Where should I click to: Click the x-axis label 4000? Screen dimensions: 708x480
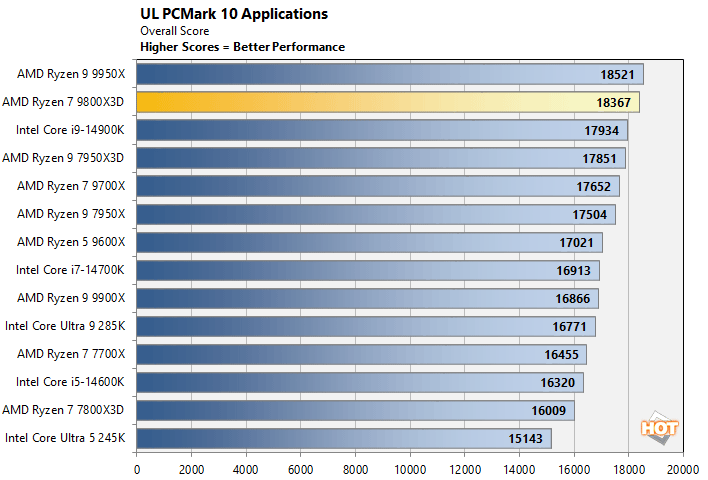(x=246, y=470)
